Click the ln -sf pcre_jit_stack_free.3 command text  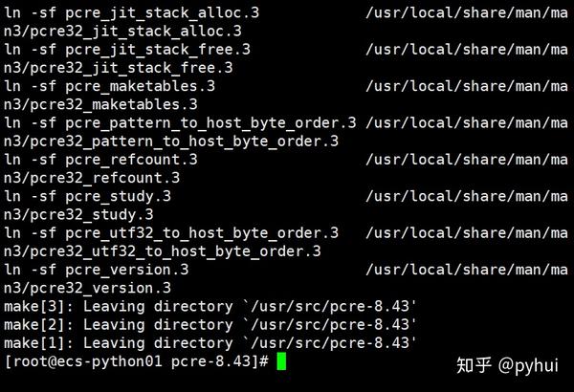pos(127,50)
